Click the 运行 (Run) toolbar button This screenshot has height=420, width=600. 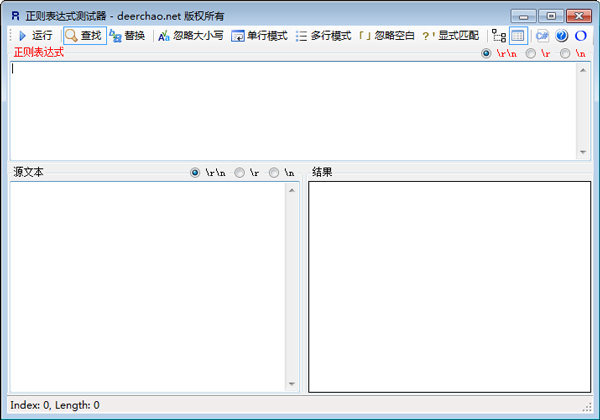[34, 36]
